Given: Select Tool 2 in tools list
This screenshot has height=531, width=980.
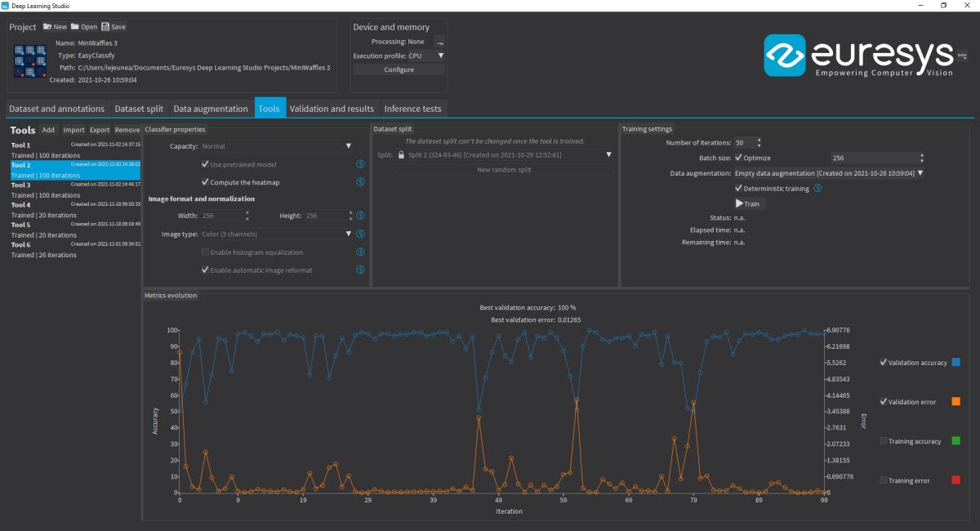Looking at the screenshot, I should (x=75, y=170).
